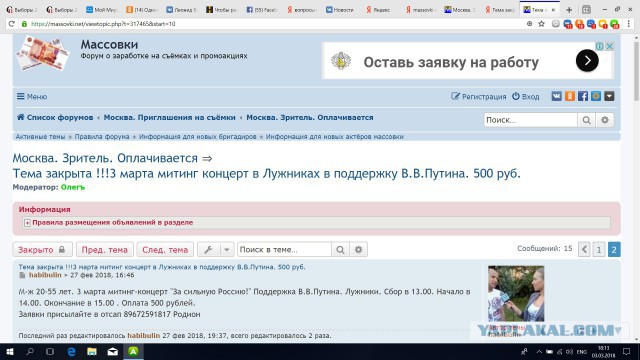
Task: Open a new browser tab
Action: coord(569,9)
